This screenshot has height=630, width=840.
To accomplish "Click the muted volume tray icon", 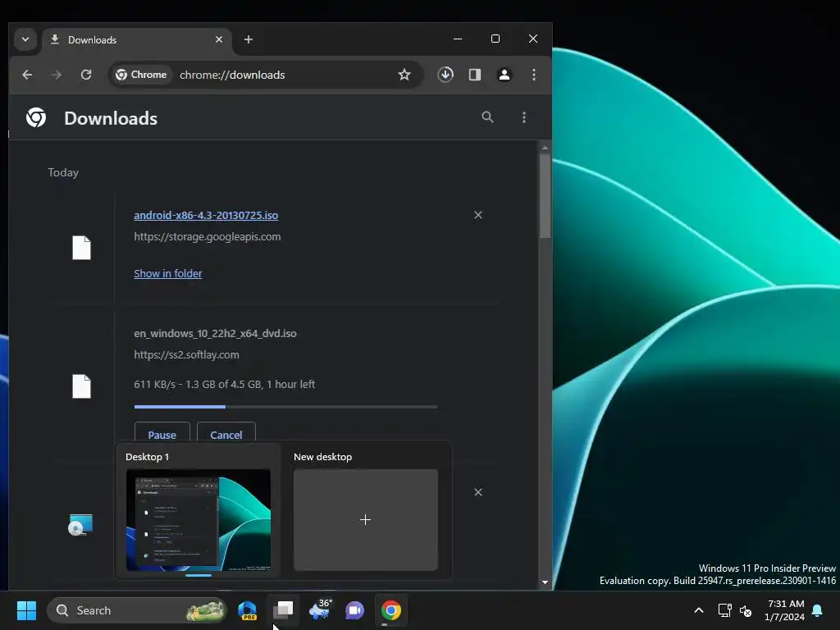I will click(x=745, y=610).
